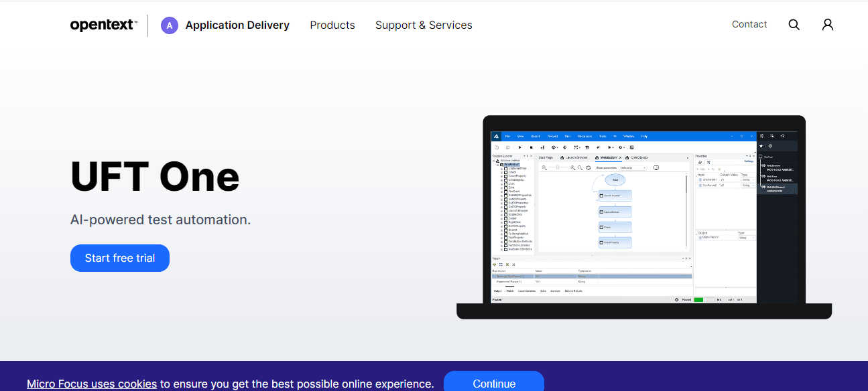Open the user account profile icon
Screen dimensions: 868x391
[828, 25]
